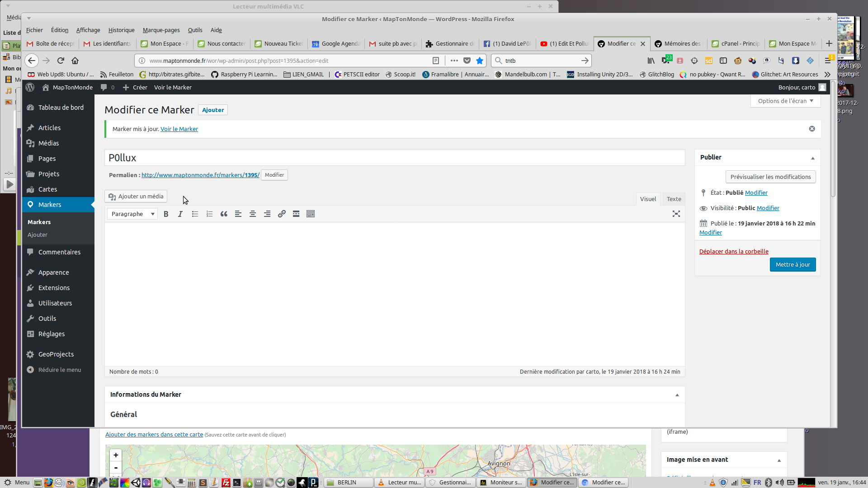Image resolution: width=868 pixels, height=488 pixels.
Task: Toggle the toolbar kitchen sink
Action: pyautogui.click(x=311, y=214)
